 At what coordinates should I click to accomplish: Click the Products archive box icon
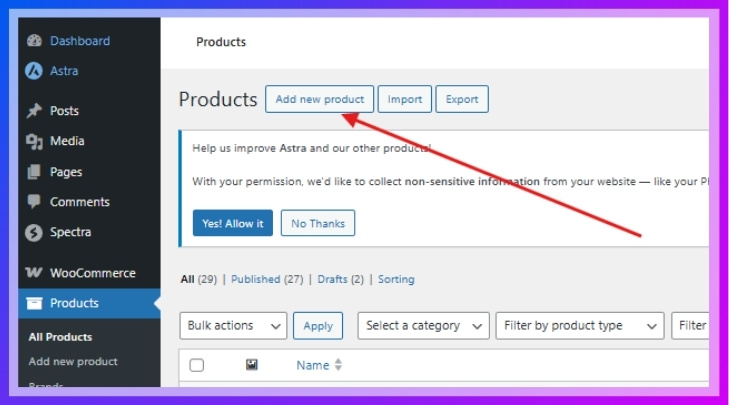34,303
